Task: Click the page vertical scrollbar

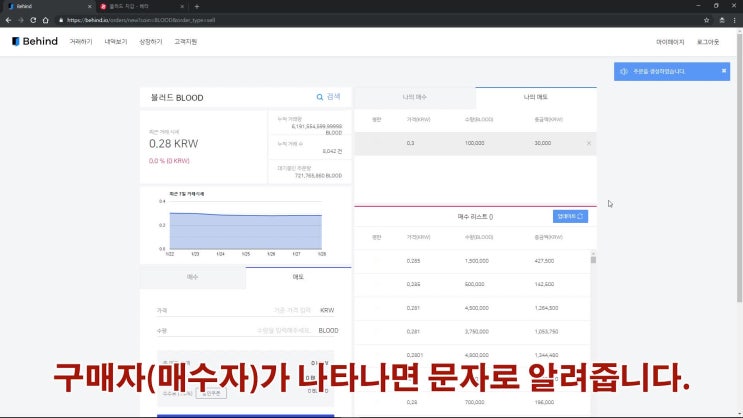Action: click(x=739, y=168)
